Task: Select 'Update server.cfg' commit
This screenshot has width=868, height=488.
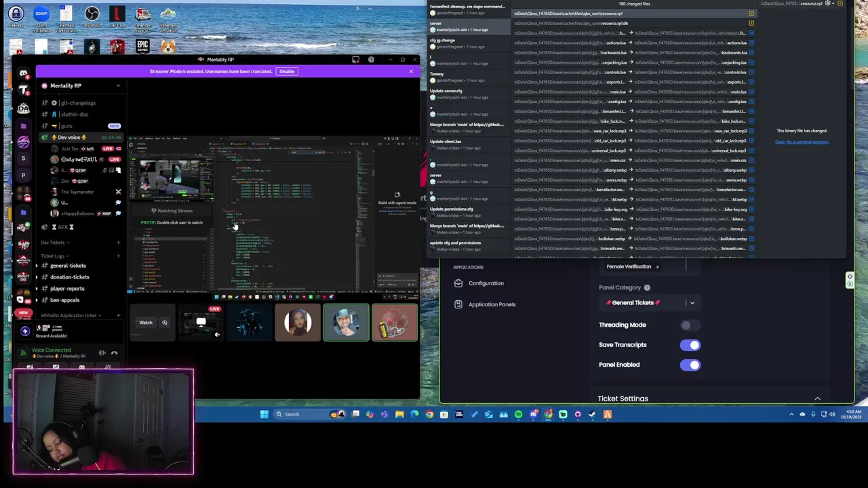Action: 468,94
